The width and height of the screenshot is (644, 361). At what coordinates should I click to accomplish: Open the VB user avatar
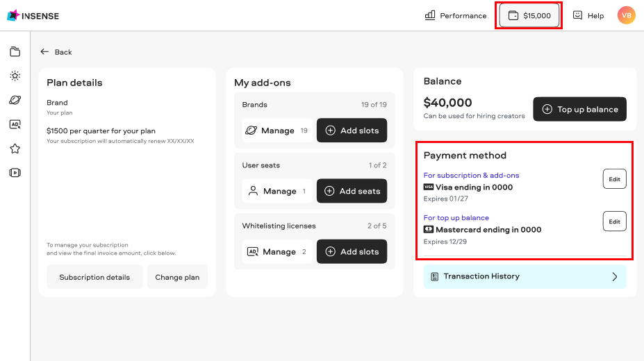point(626,15)
